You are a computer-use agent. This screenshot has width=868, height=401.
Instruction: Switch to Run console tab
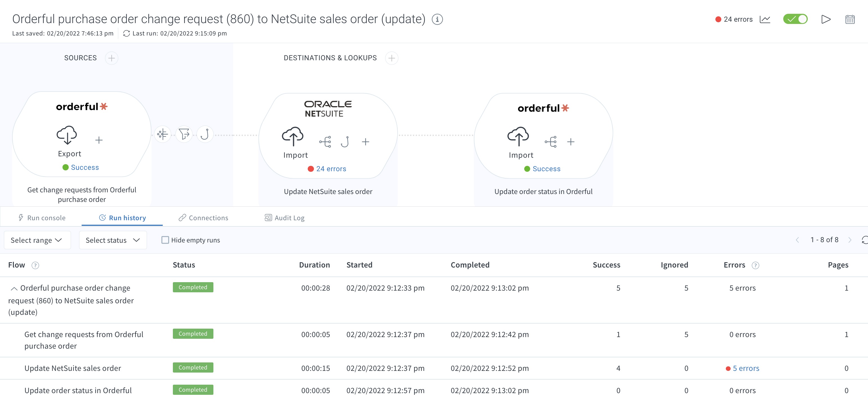pyautogui.click(x=42, y=218)
